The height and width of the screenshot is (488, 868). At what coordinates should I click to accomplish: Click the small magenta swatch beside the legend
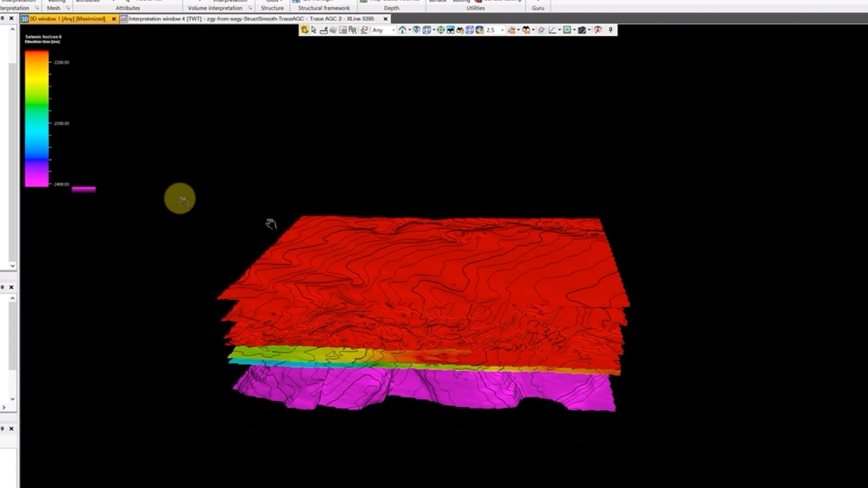point(84,189)
